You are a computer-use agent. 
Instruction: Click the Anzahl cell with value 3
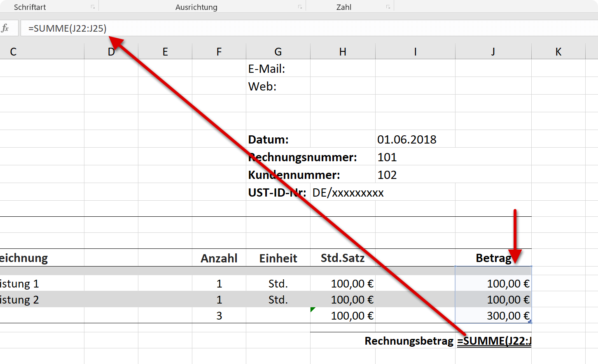coord(219,315)
